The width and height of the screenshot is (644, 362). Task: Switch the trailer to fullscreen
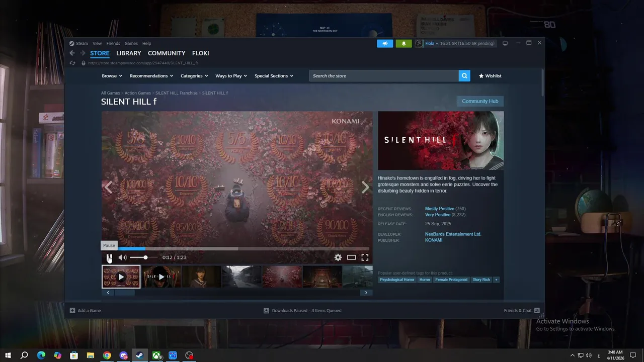[x=365, y=257]
